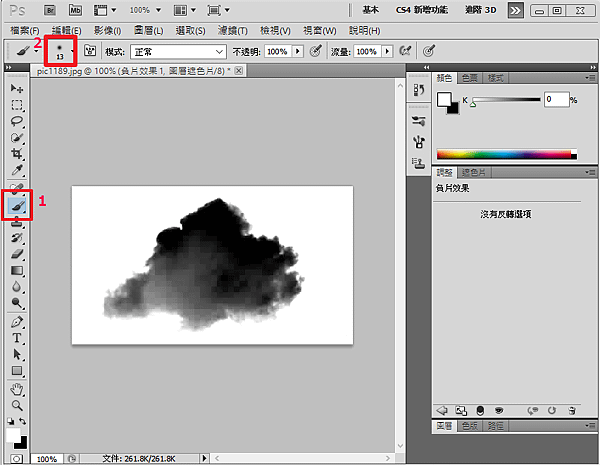This screenshot has height=465, width=600.
Task: Select the History Brush tool
Action: [17, 238]
